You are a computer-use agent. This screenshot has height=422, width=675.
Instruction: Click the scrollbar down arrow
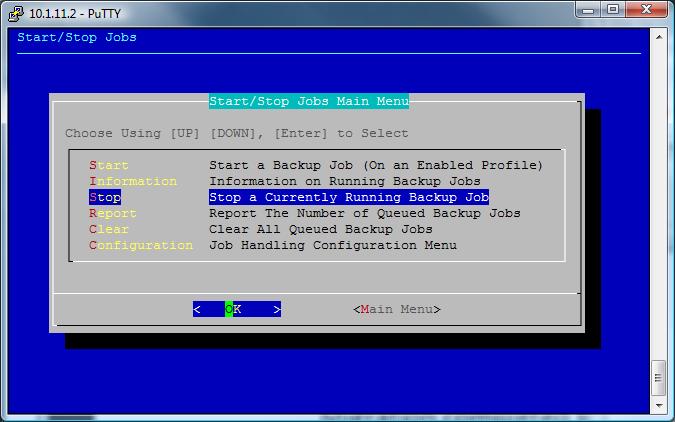point(659,405)
